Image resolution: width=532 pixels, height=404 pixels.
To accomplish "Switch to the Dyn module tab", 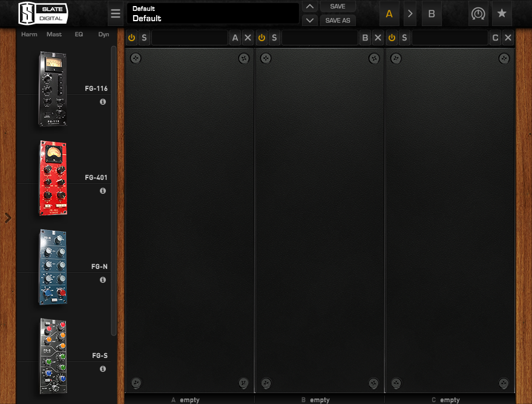I will [103, 35].
